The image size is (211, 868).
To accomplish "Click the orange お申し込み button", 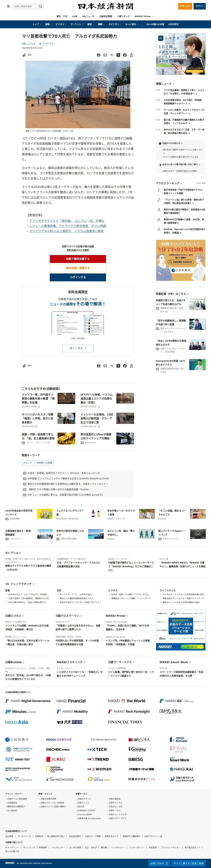I will coord(185,6).
